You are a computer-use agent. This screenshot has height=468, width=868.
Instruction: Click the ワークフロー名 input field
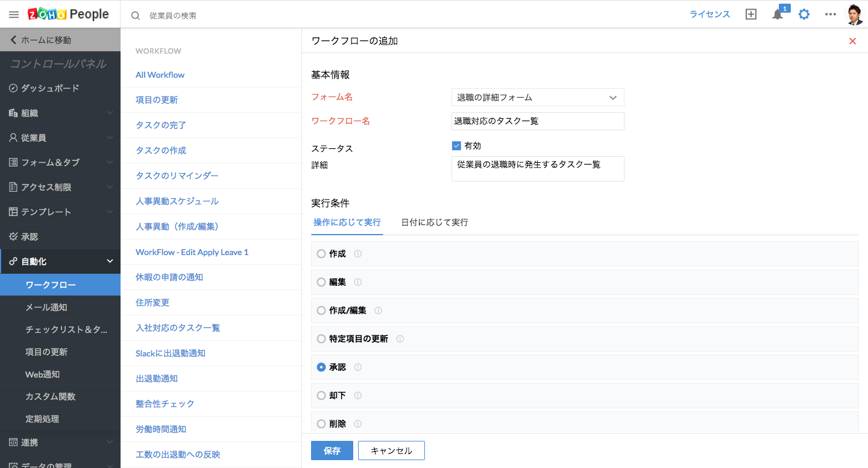(x=537, y=121)
